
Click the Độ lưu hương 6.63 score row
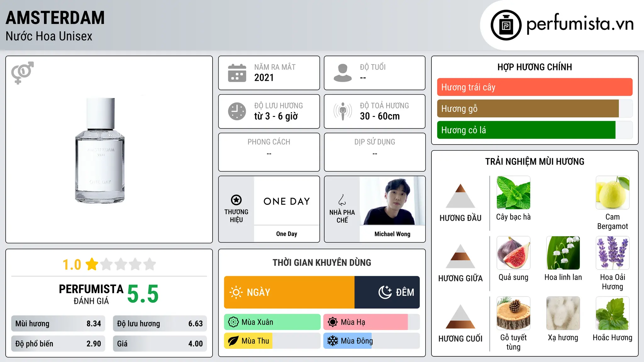[x=160, y=323]
